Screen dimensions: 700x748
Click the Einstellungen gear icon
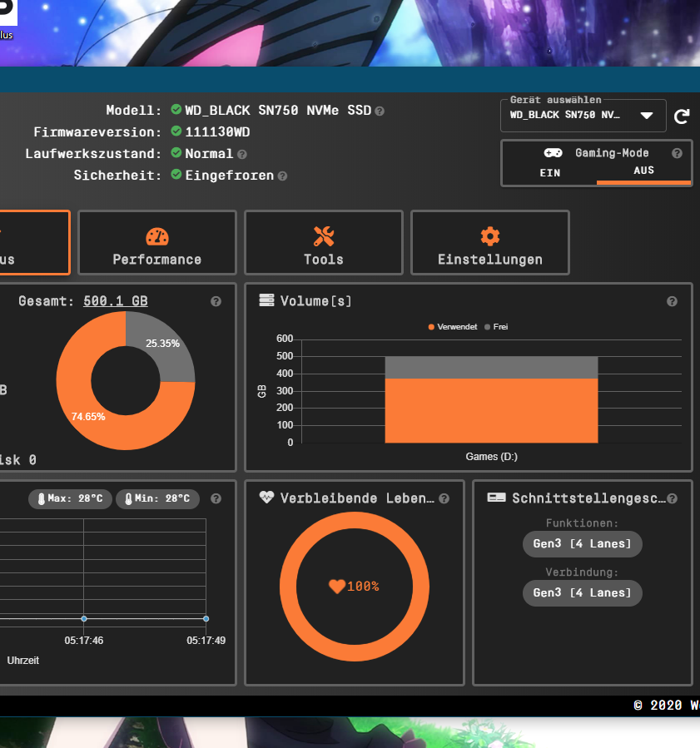490,236
